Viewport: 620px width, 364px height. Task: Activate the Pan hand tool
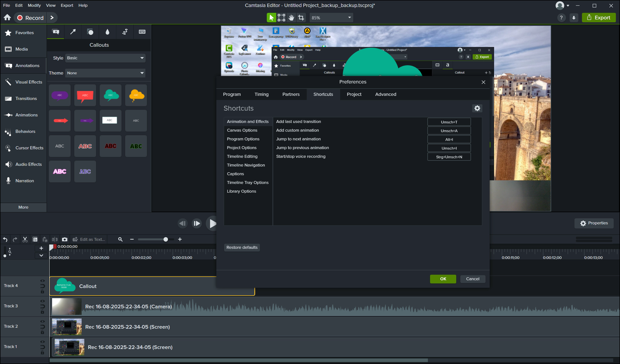click(x=291, y=18)
